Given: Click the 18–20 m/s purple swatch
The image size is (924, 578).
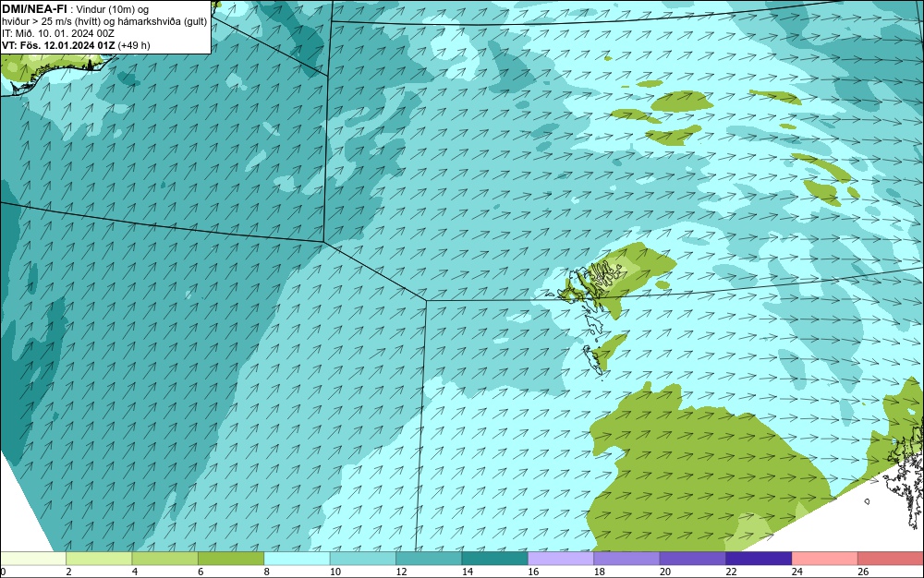Looking at the screenshot, I should coord(627,559).
